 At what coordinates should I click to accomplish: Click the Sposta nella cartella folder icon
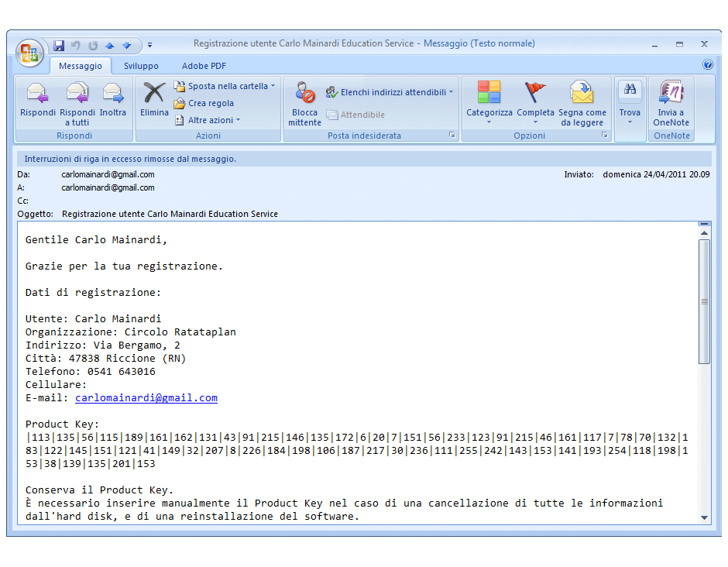click(x=179, y=86)
